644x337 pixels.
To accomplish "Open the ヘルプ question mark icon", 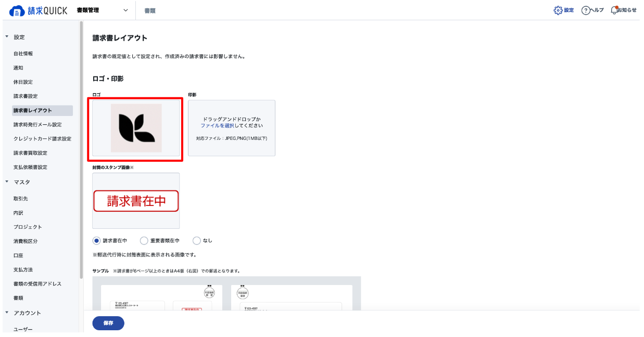I will [x=592, y=10].
